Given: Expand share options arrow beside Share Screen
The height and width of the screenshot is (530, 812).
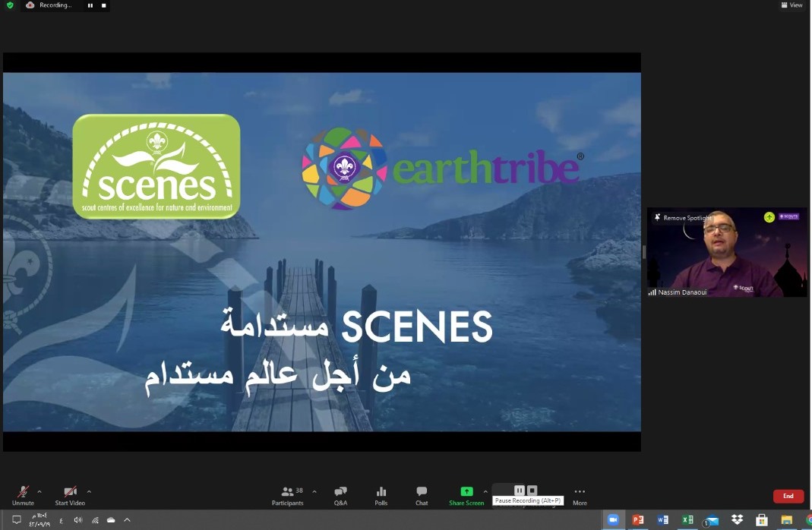Looking at the screenshot, I should 485,491.
